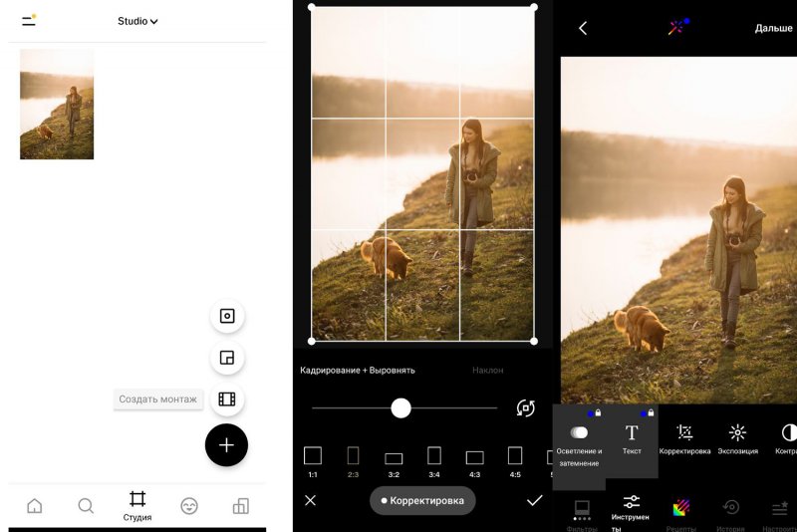
Task: Expand the Studio dropdown chevron
Action: pyautogui.click(x=154, y=21)
